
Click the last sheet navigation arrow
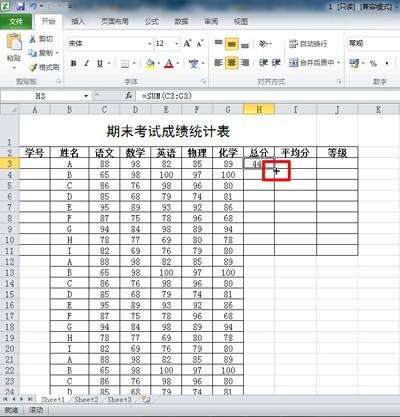point(29,399)
